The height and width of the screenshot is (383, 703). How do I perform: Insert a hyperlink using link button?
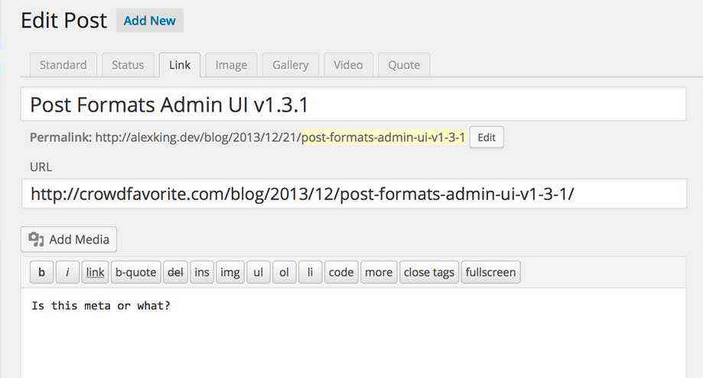coord(95,272)
